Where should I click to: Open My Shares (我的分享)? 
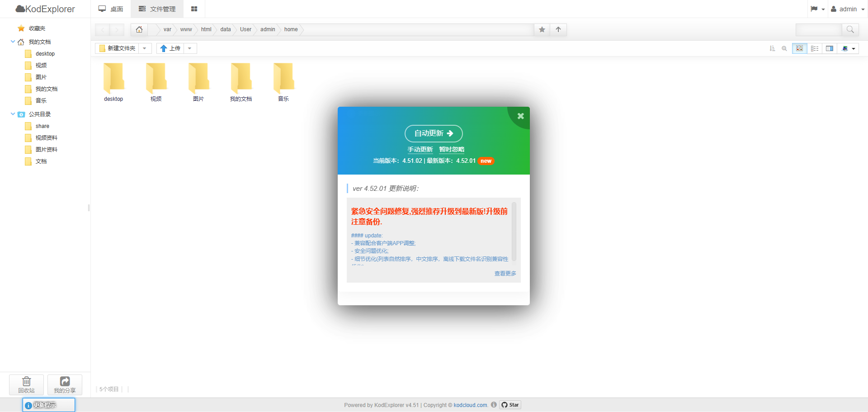point(65,385)
